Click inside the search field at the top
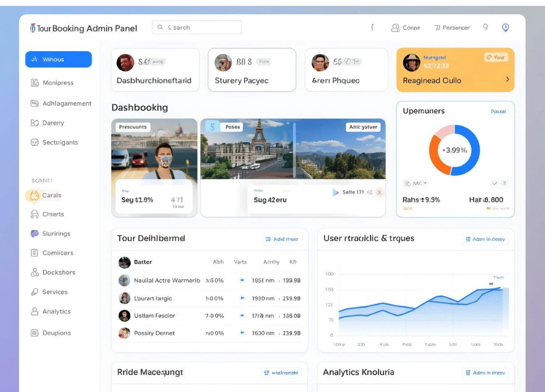The width and height of the screenshot is (545, 392). pos(196,27)
